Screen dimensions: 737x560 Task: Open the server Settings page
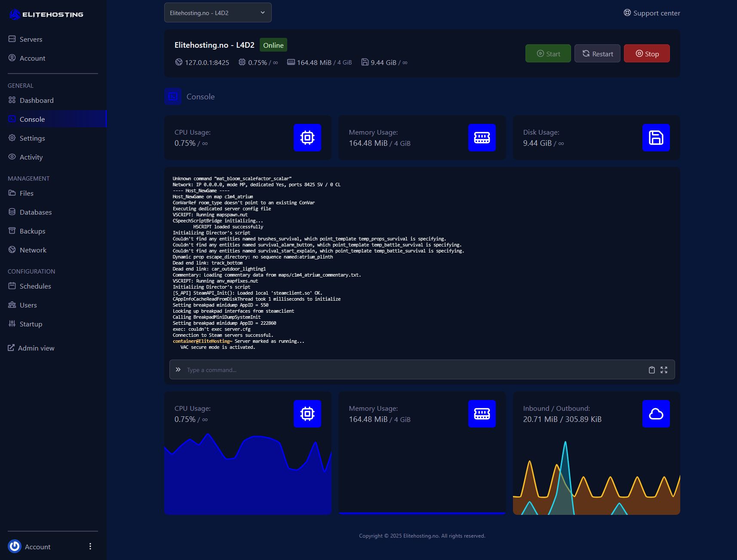pos(32,138)
